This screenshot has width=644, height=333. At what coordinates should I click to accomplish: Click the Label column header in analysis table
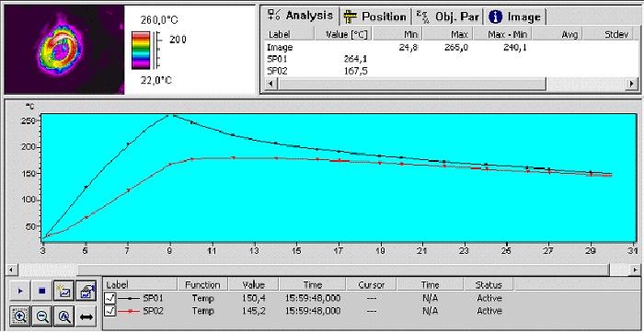(289, 34)
